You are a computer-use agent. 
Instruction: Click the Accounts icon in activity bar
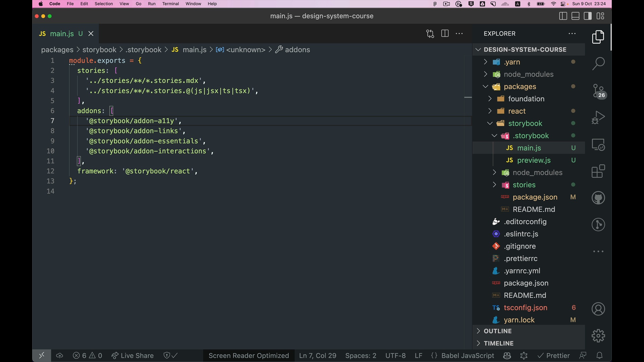click(598, 309)
